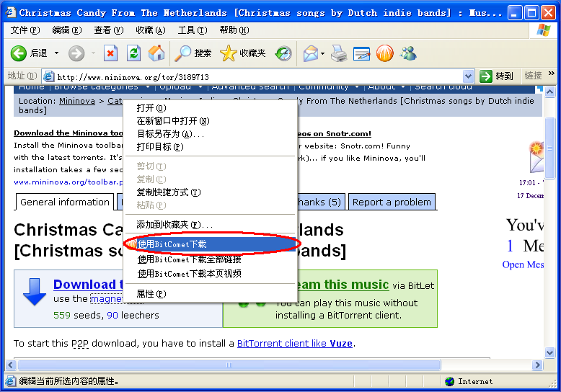Choose 复制快捷方式(T) in context menu

coord(210,192)
